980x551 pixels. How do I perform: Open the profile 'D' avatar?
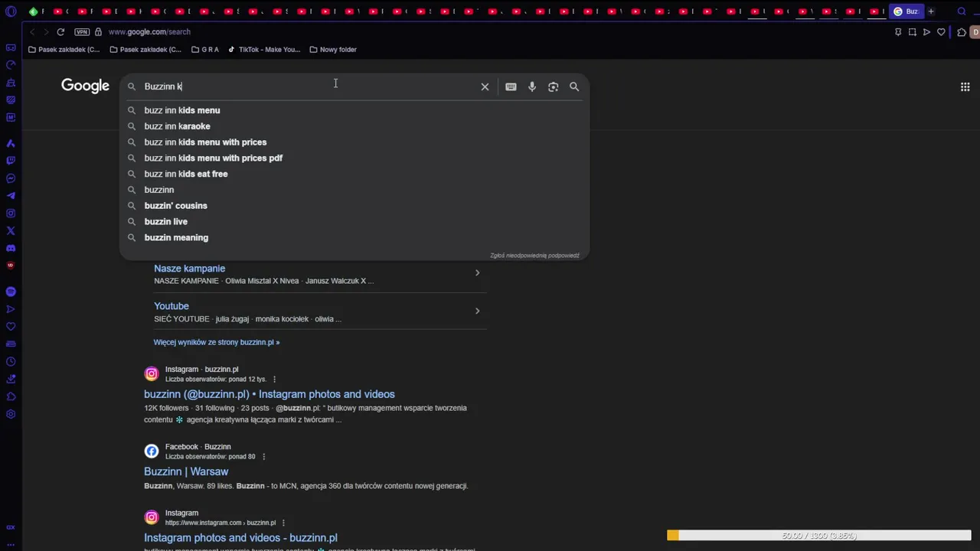975,32
